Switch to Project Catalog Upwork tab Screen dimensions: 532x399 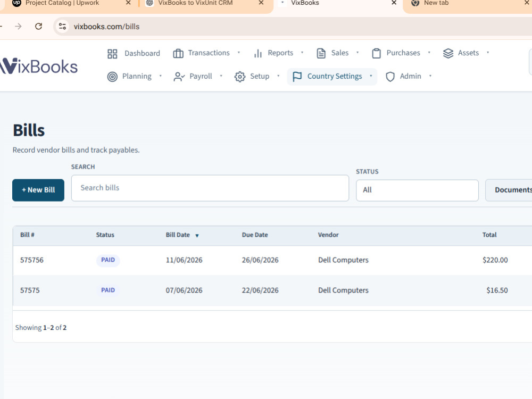[62, 3]
